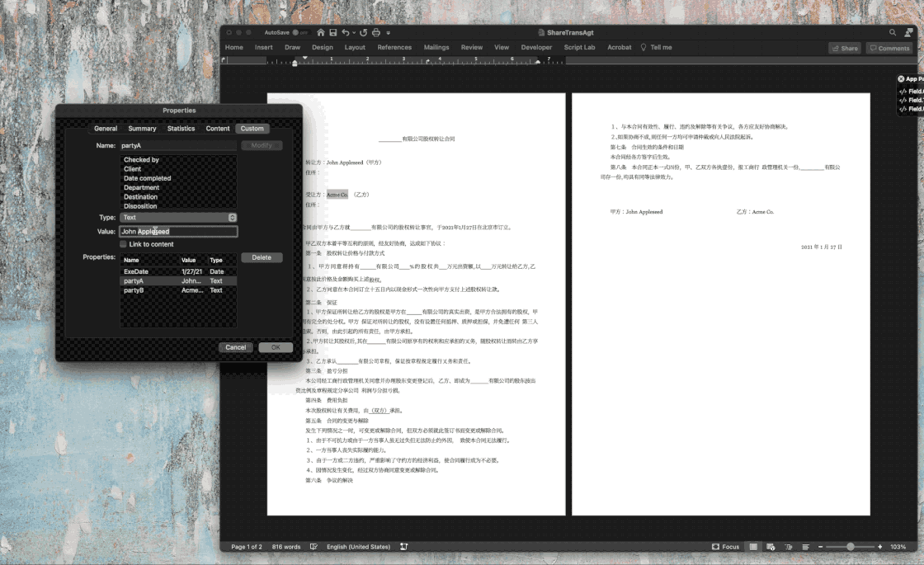Viewport: 924px width, 565px height.
Task: Switch to Print Layout view icon
Action: coord(753,547)
